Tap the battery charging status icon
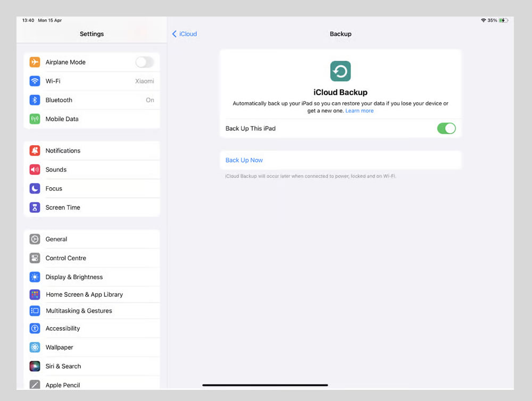 [x=503, y=20]
